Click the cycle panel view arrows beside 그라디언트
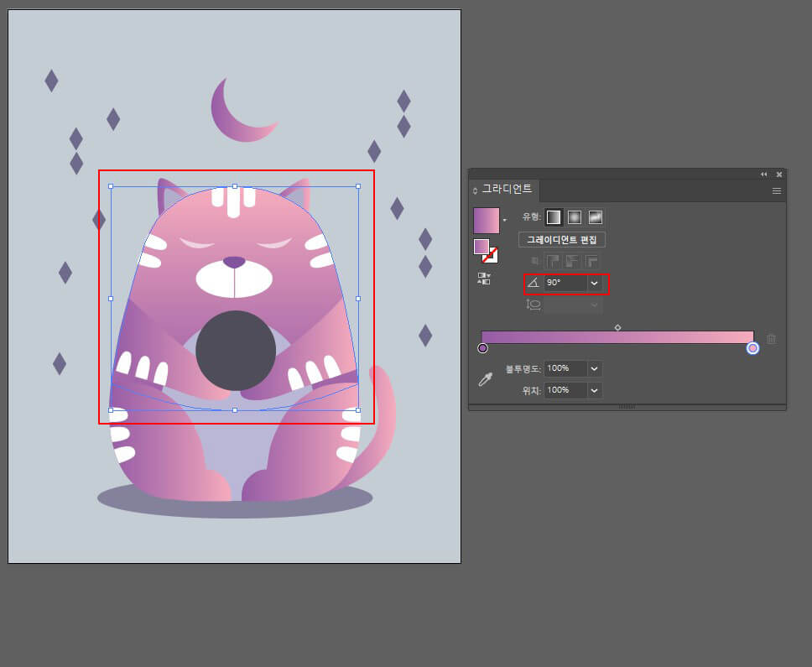 click(x=475, y=191)
